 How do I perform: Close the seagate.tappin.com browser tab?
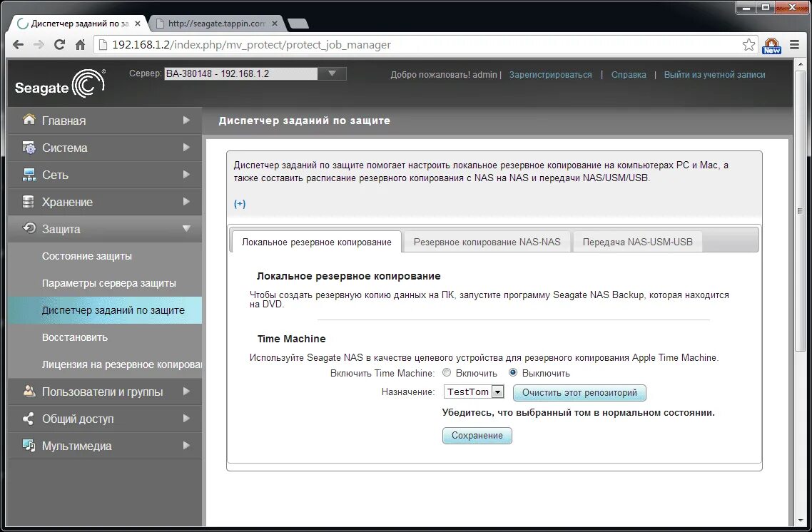tap(275, 24)
